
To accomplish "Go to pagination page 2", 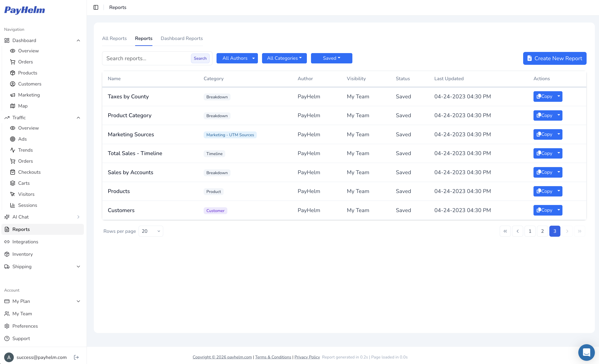I will 542,231.
